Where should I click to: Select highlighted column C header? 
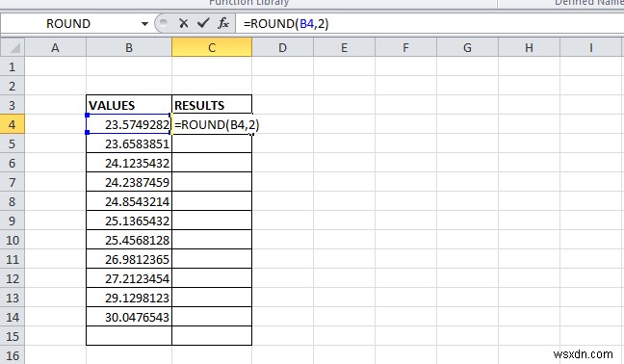212,48
